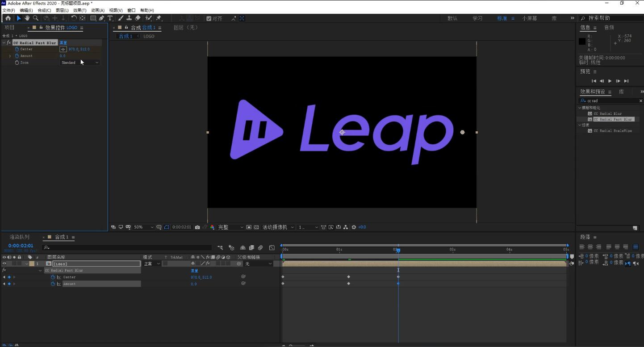Click the draft 3D icon in timeline
Viewport: 644px width, 347px height.
point(231,247)
